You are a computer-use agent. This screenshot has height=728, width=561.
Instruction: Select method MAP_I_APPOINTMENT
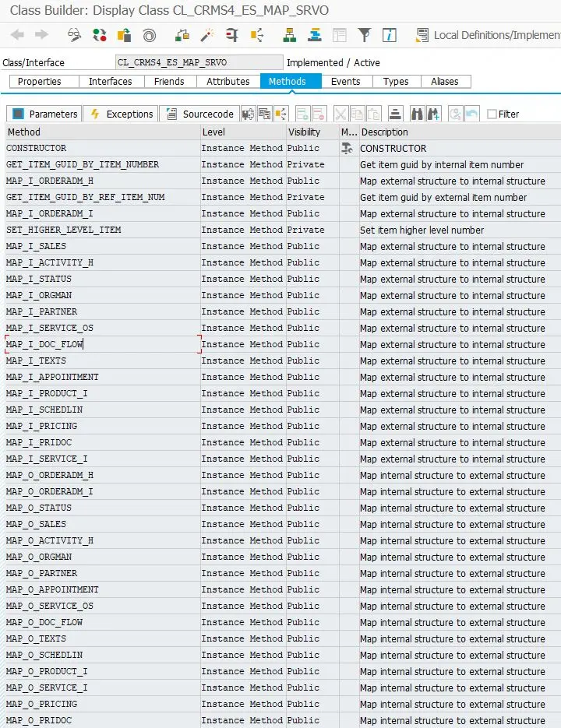pos(103,377)
